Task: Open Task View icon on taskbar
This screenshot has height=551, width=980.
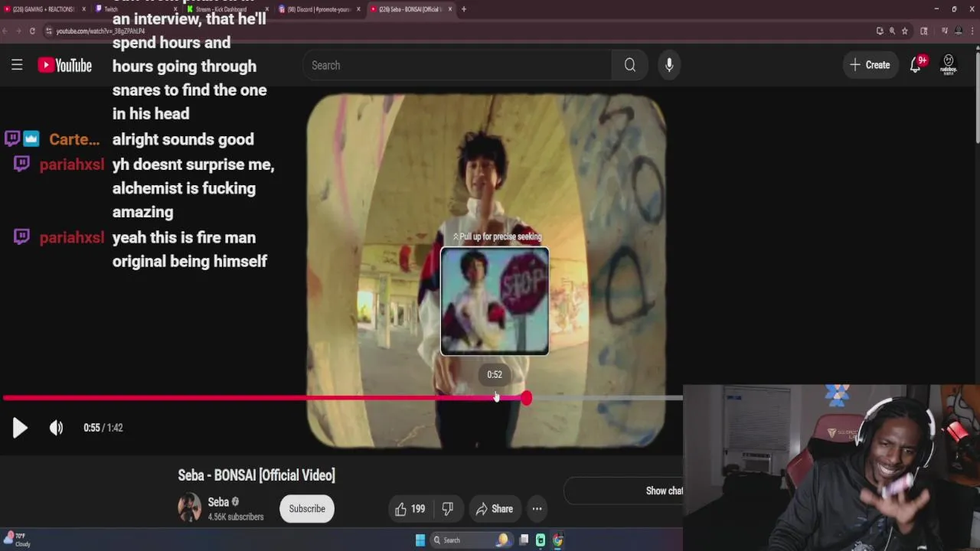Action: click(524, 540)
